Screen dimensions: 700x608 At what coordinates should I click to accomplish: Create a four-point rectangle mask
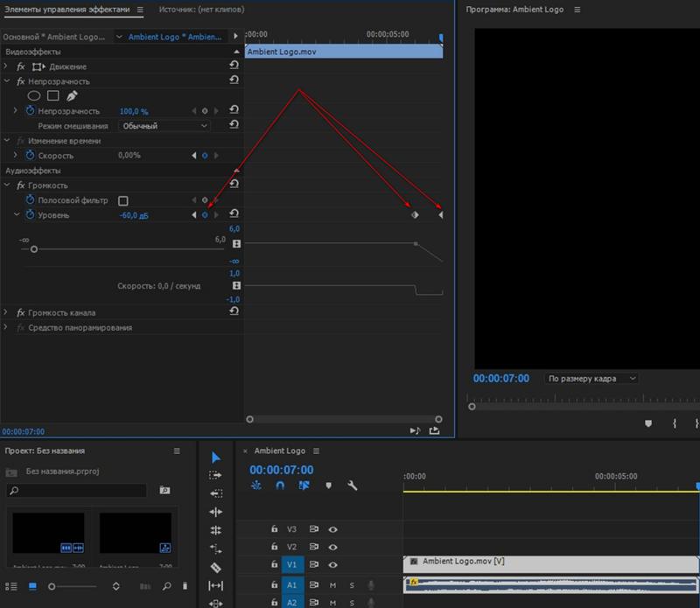click(x=53, y=95)
